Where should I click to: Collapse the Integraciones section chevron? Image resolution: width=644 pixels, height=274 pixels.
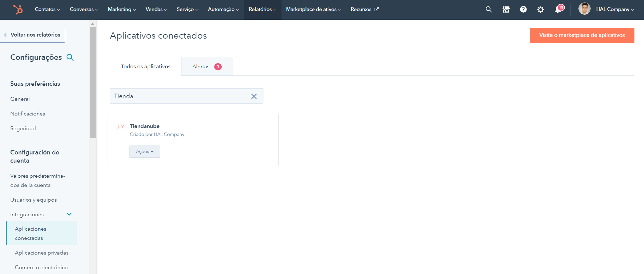click(69, 214)
